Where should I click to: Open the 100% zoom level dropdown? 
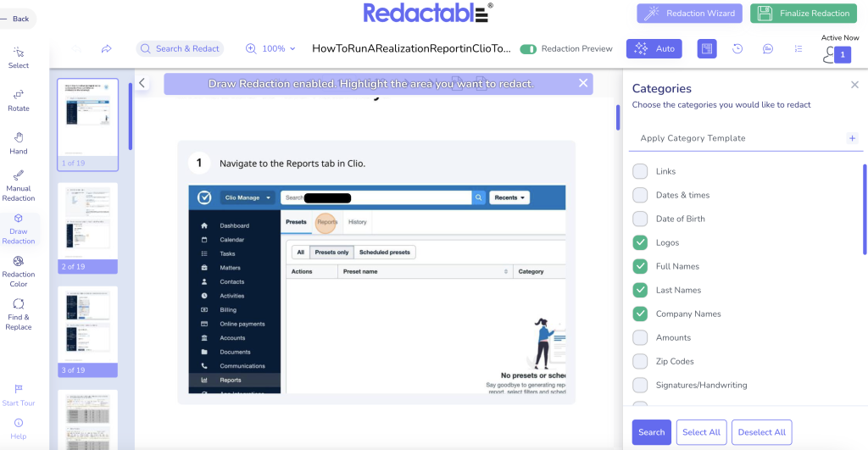coord(271,49)
